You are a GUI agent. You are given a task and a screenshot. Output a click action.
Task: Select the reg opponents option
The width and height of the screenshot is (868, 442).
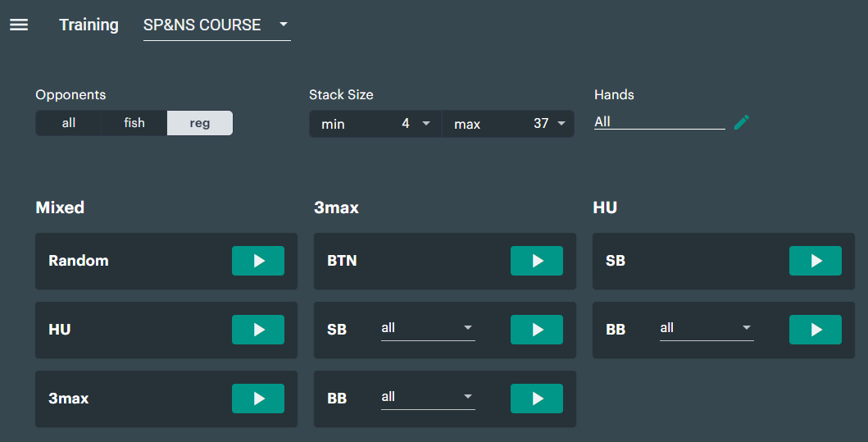coord(200,123)
